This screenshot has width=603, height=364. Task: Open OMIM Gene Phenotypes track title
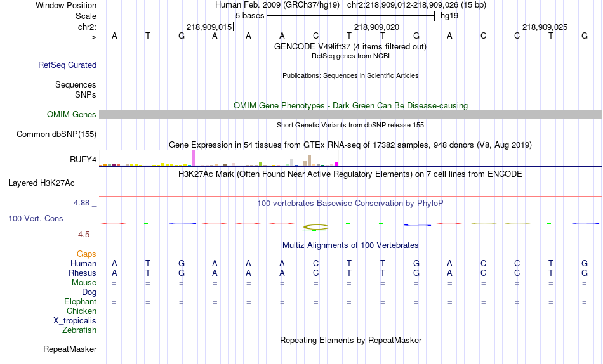point(350,106)
